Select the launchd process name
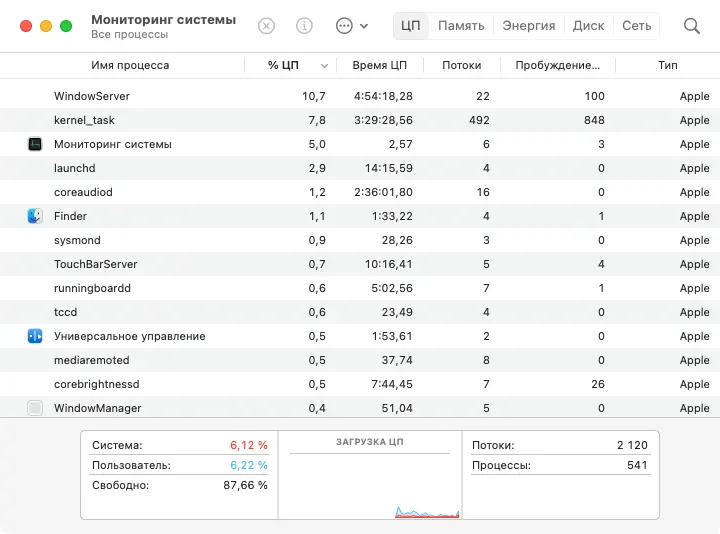The image size is (720, 534). (75, 168)
